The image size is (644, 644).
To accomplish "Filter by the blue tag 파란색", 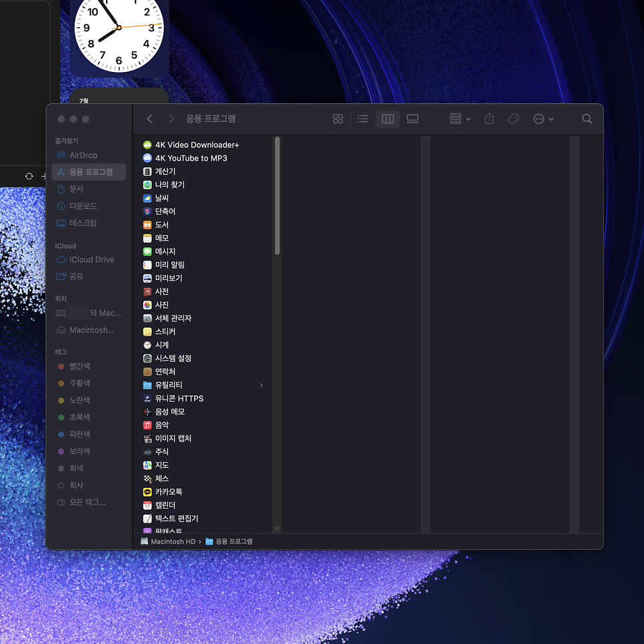I will [89, 434].
